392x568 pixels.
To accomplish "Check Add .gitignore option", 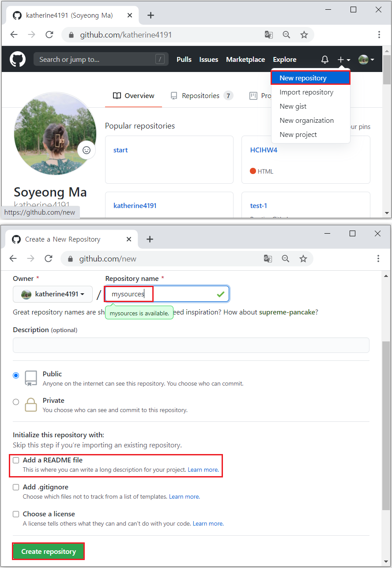I will pos(16,487).
